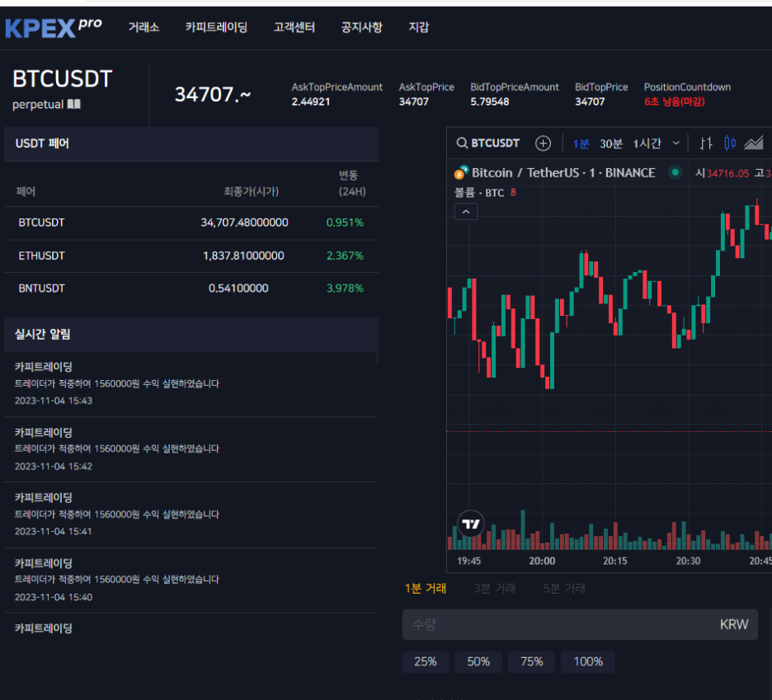Set the amount to 50%
772x700 pixels.
pos(478,661)
